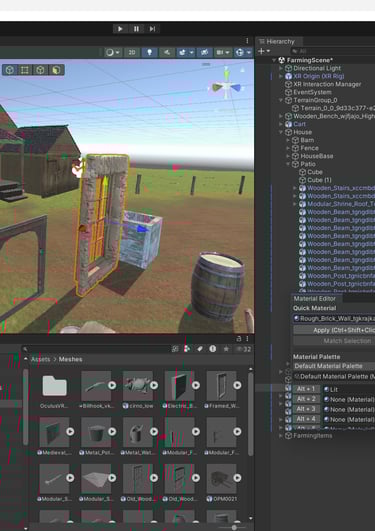Select the Hierarchy tab
This screenshot has width=375, height=531.
coord(278,42)
